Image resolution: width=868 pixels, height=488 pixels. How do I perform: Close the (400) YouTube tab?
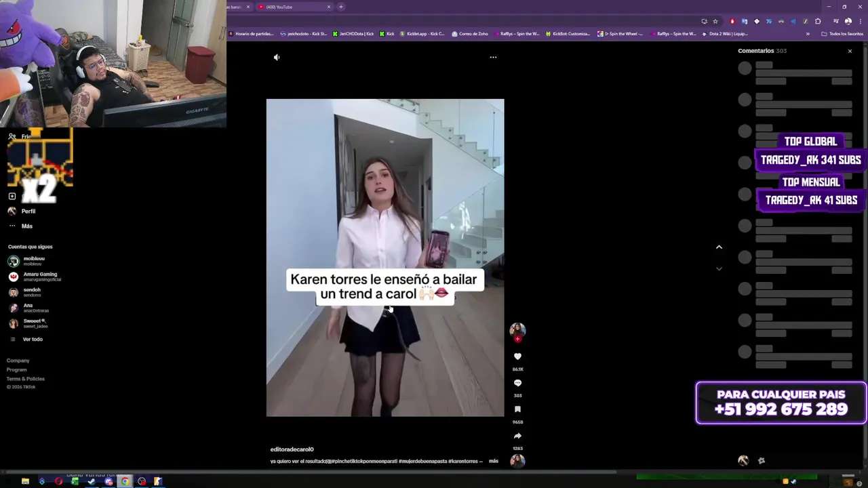pyautogui.click(x=329, y=7)
